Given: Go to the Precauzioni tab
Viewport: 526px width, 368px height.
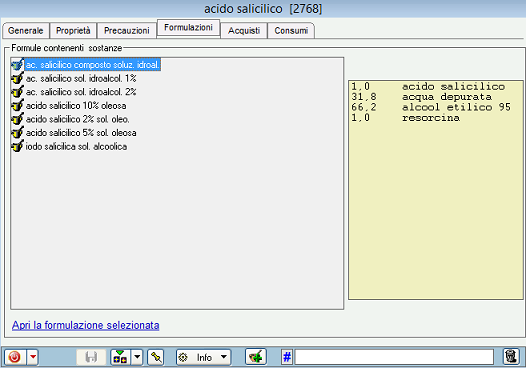Looking at the screenshot, I should point(127,31).
